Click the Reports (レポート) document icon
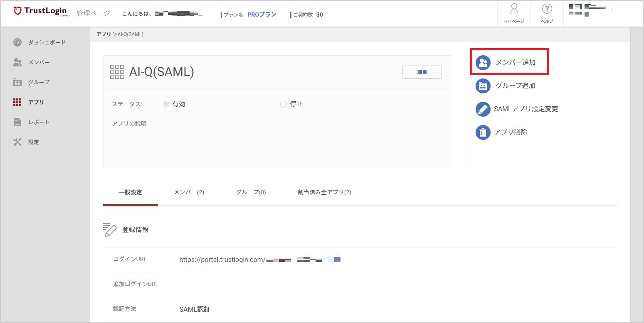The width and height of the screenshot is (644, 323). [x=17, y=122]
